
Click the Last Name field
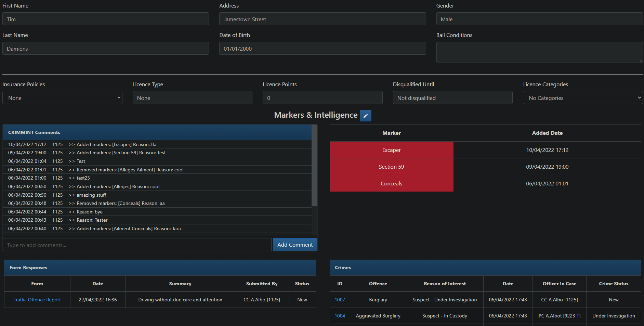(x=105, y=49)
